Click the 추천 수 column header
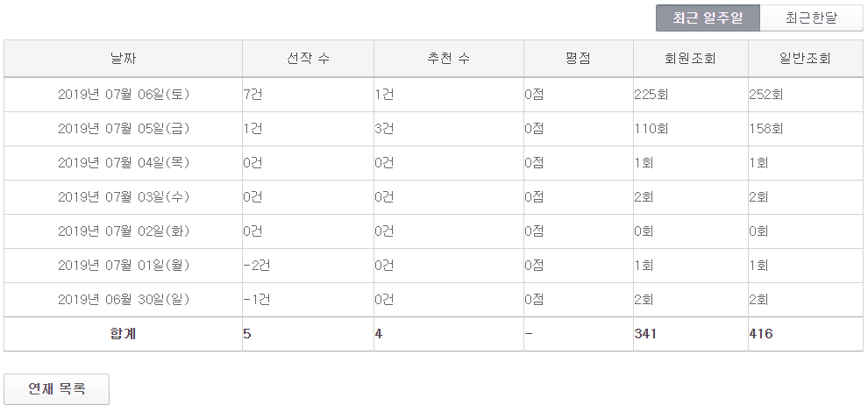Image resolution: width=868 pixels, height=412 pixels. click(x=448, y=59)
